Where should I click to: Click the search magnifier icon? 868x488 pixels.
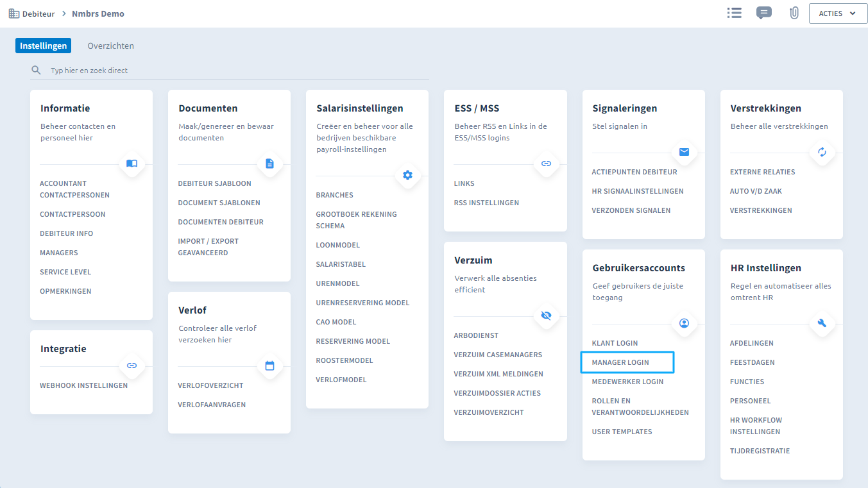click(36, 70)
